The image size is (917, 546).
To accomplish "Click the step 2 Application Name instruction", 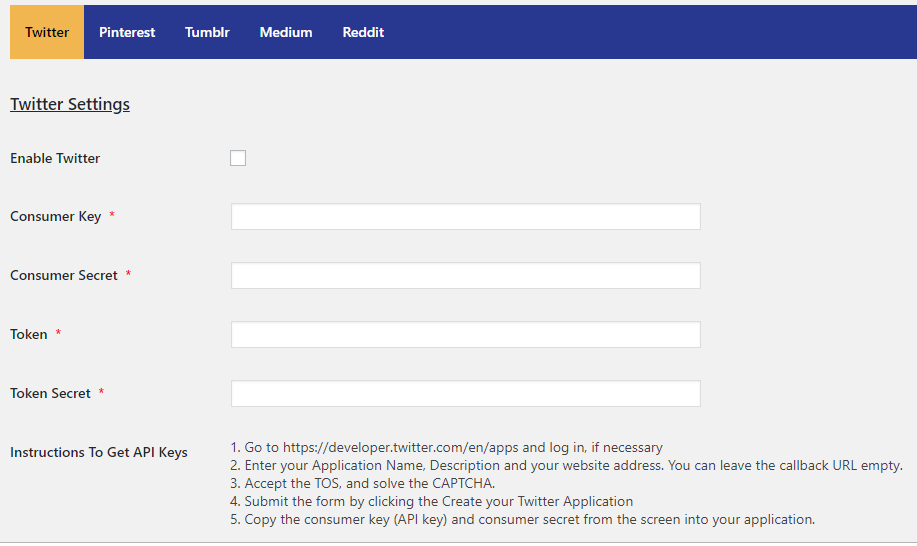I will (x=566, y=466).
